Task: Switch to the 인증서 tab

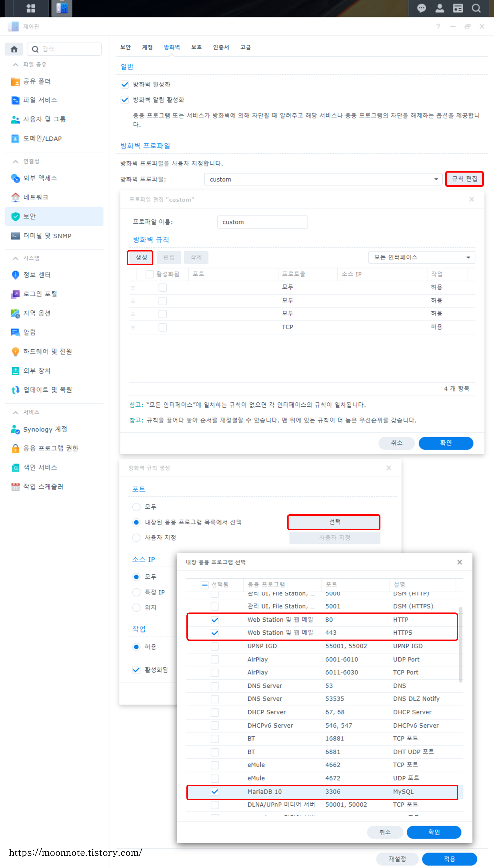Action: (221, 47)
